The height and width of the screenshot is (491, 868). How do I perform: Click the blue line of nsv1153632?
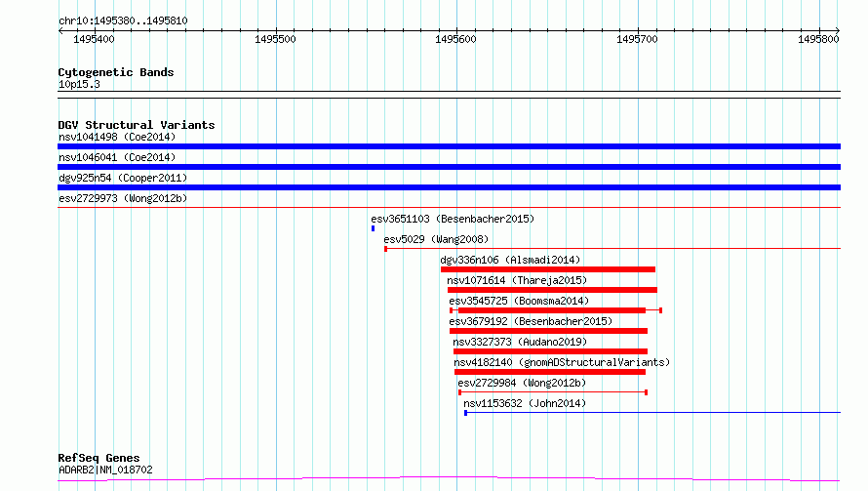point(652,412)
